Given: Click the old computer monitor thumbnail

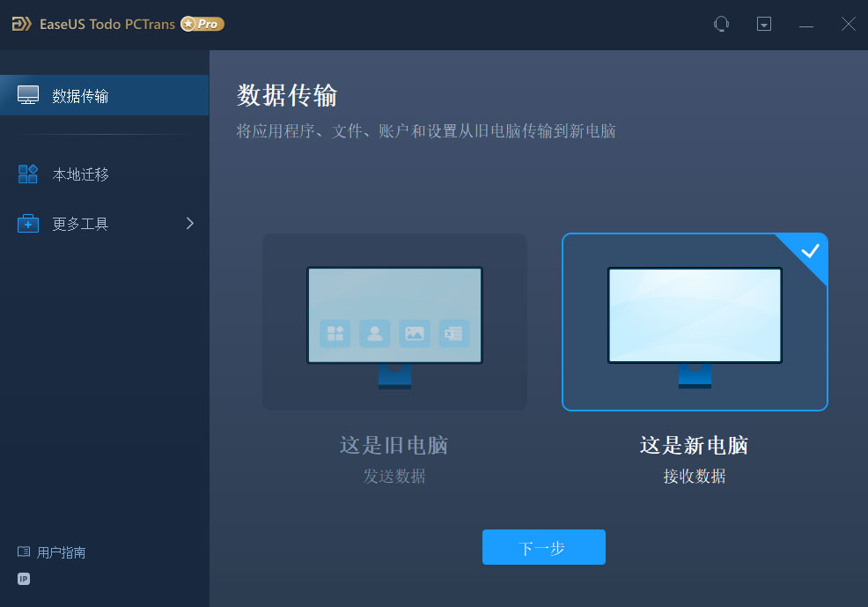Looking at the screenshot, I should click(394, 315).
